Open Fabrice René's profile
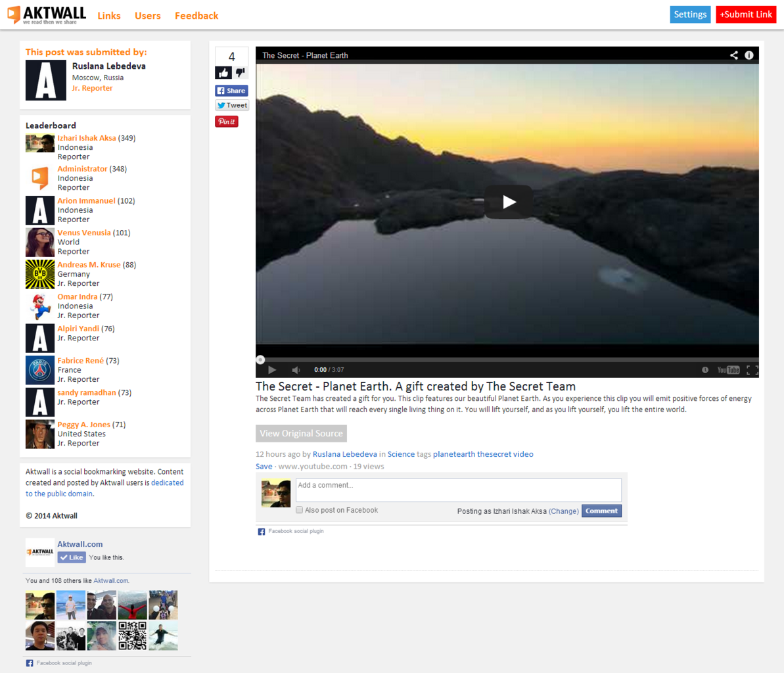 pos(80,361)
